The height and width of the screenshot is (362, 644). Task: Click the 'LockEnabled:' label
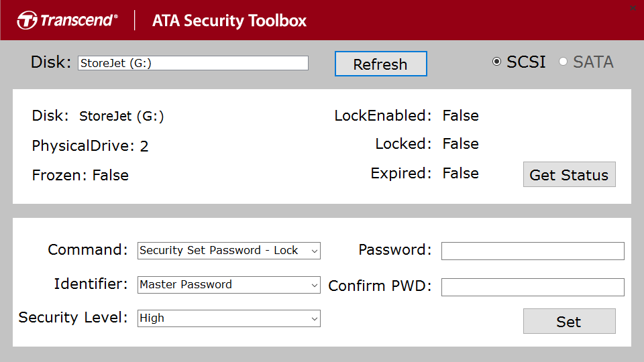coord(383,116)
